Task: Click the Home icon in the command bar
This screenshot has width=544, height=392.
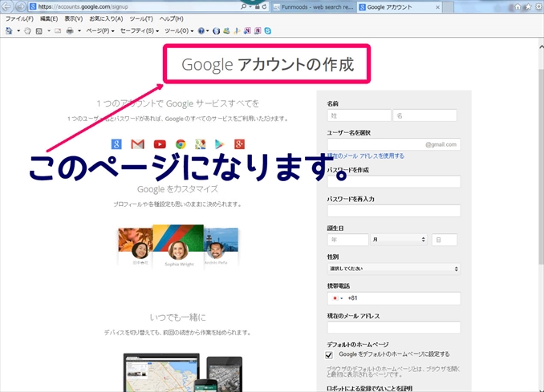Action: click(x=9, y=30)
